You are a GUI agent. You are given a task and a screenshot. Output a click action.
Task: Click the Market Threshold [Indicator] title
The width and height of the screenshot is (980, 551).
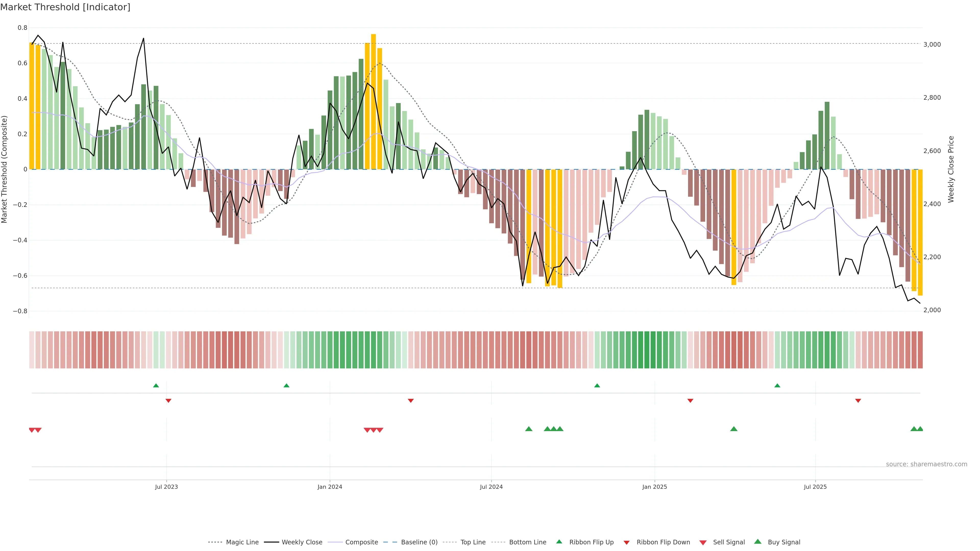tap(65, 7)
